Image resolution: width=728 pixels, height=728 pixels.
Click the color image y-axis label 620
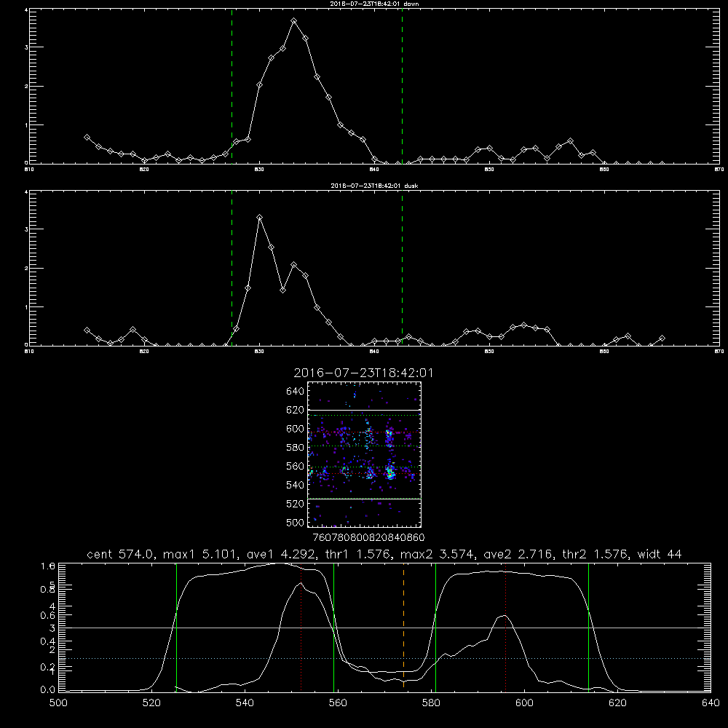296,410
